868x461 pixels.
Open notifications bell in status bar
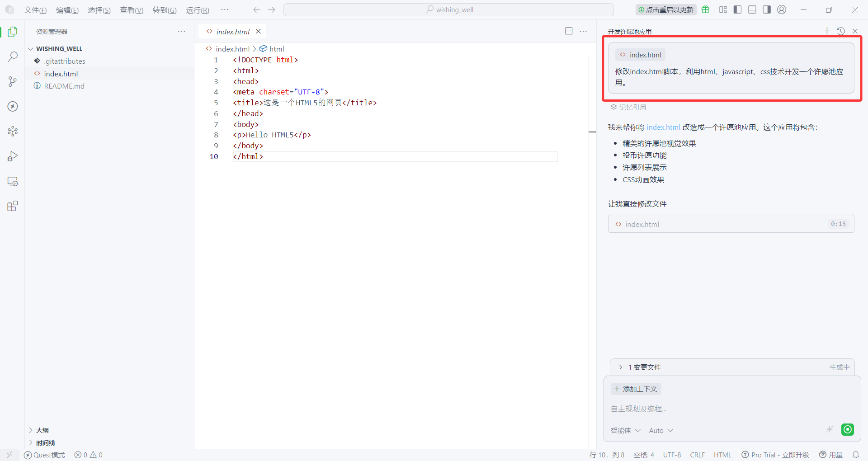click(855, 455)
